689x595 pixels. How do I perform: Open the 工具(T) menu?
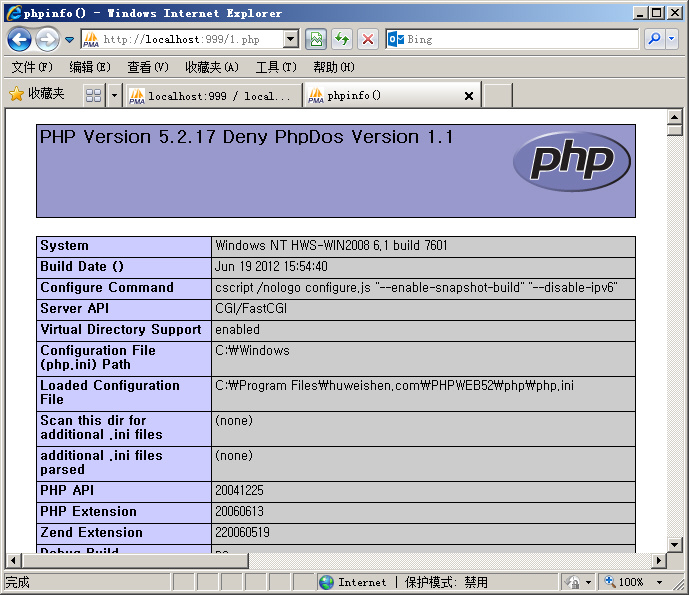[276, 67]
